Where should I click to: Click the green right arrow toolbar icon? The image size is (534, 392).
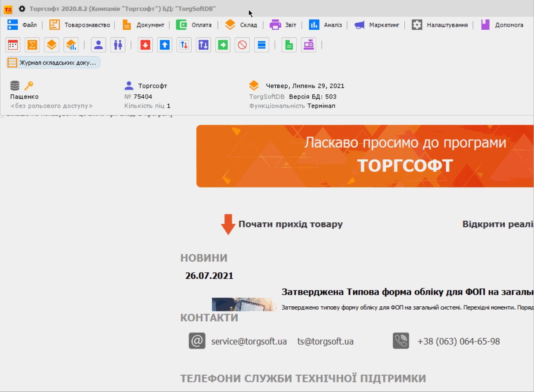223,45
